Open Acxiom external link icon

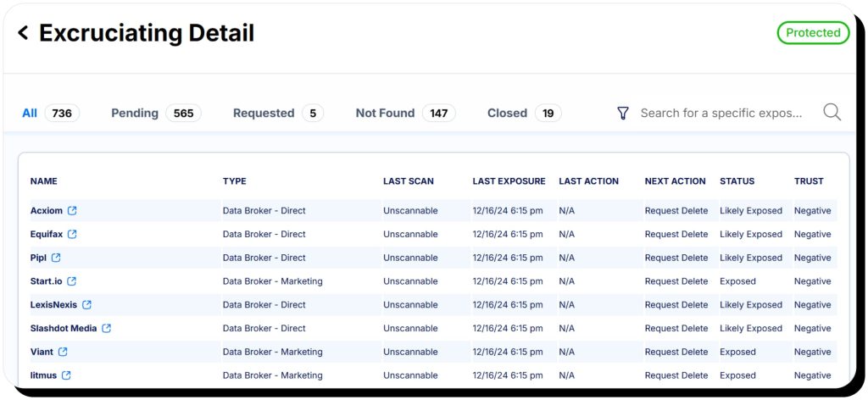tap(72, 211)
